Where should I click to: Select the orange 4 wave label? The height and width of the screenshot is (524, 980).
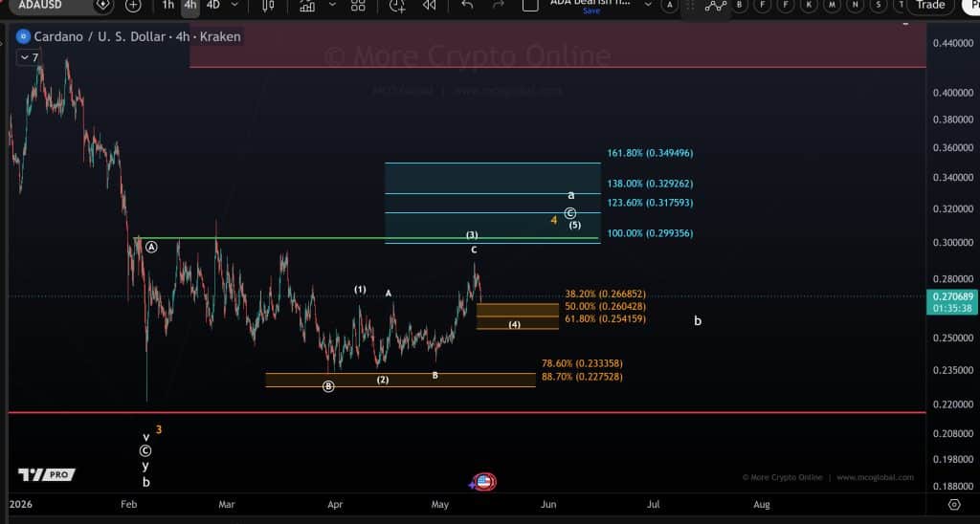(x=554, y=220)
